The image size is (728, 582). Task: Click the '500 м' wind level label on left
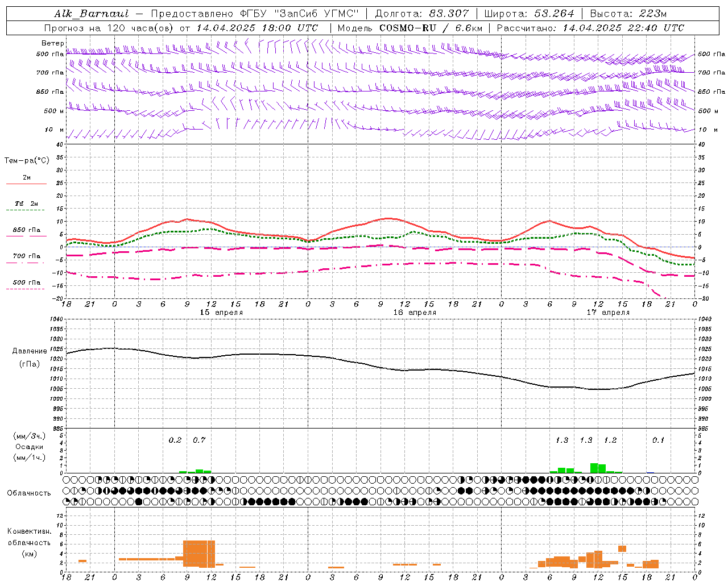(x=54, y=111)
